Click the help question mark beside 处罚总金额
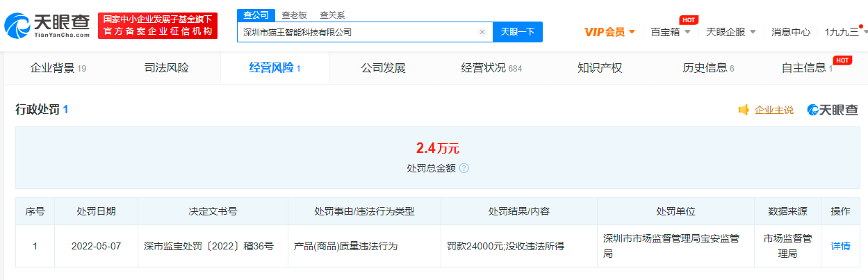The width and height of the screenshot is (868, 280). [464, 168]
